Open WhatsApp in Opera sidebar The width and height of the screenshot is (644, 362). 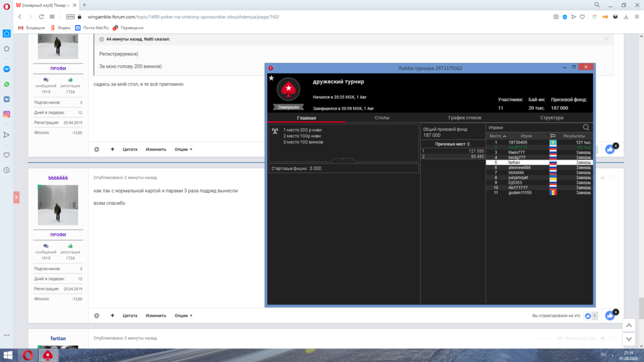(6, 84)
